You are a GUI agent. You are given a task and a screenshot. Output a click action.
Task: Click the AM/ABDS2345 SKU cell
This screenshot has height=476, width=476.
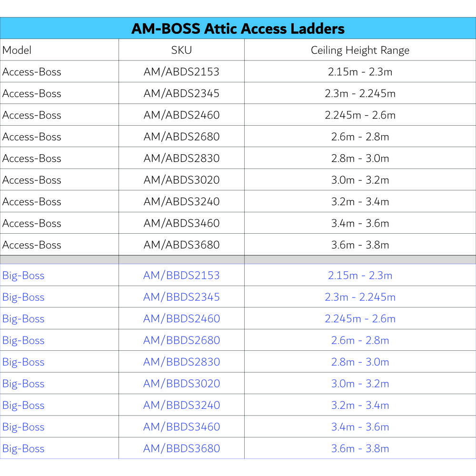pos(181,93)
